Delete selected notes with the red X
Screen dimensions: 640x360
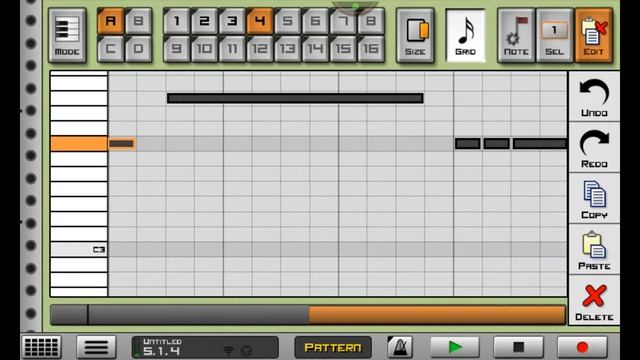(594, 301)
